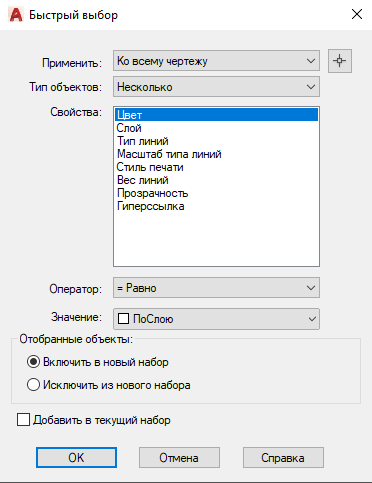Click the Отмена button
Screen dimensions: 372x483
(179, 458)
